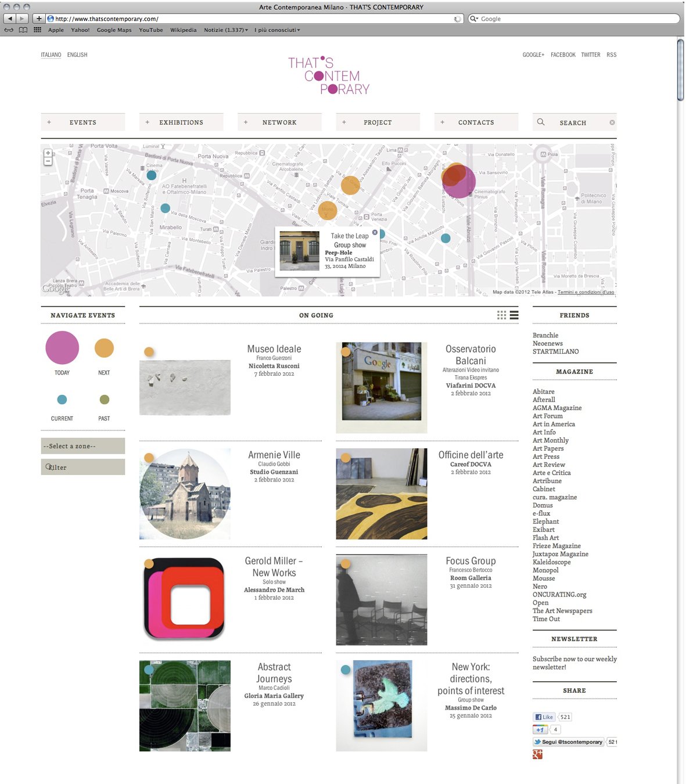Screen dimensions: 686x784
Task: Open the YouTube bookmark
Action: click(x=151, y=30)
